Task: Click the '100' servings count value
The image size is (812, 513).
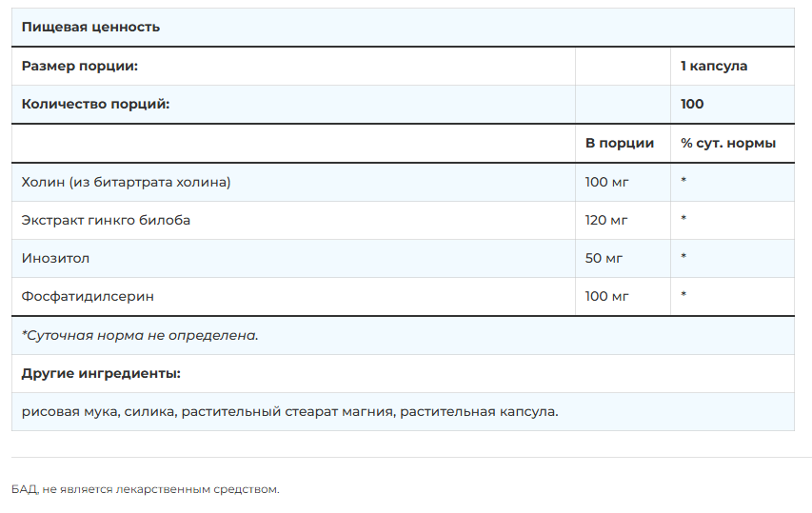Action: 692,104
